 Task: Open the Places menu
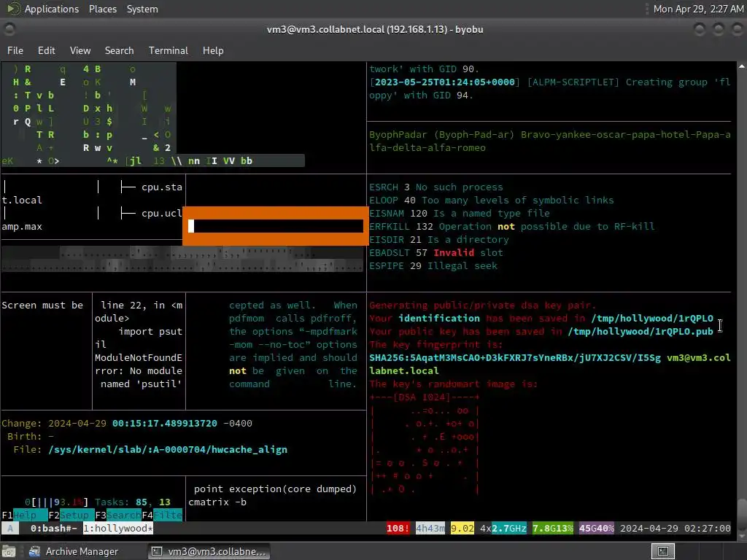pos(102,9)
